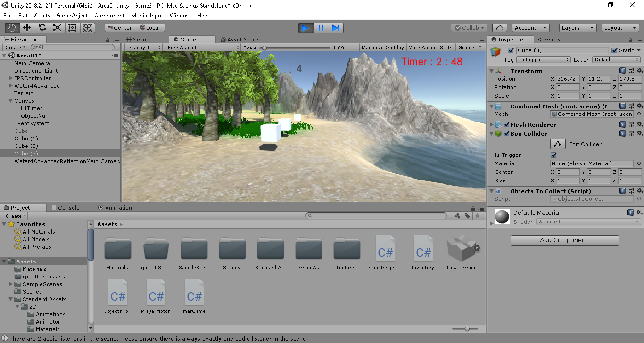Disable the Mesh Renderer checkbox

point(506,124)
